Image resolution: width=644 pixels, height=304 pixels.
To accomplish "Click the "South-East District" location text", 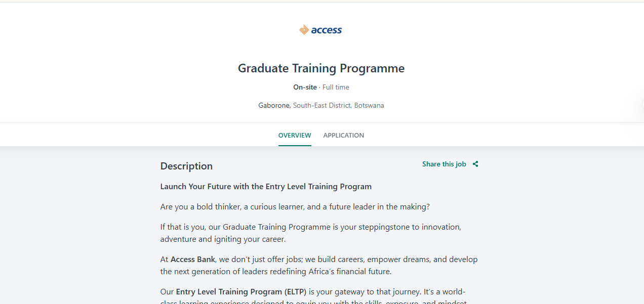I will point(321,105).
